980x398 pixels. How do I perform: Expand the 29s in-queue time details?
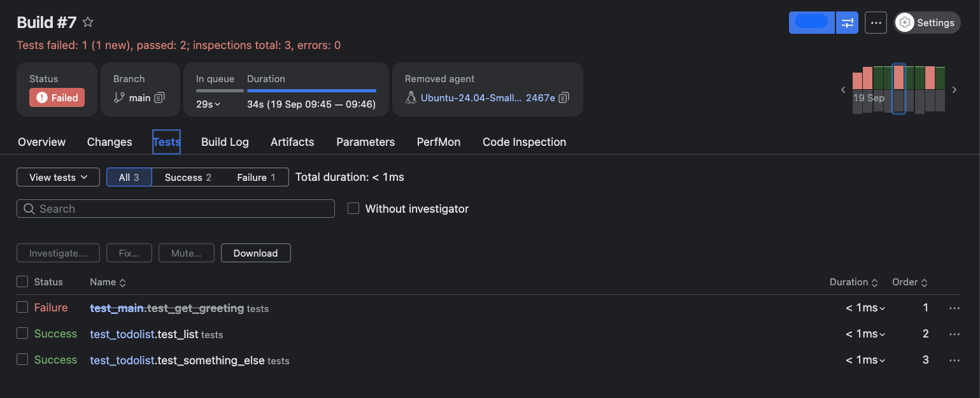coord(208,104)
